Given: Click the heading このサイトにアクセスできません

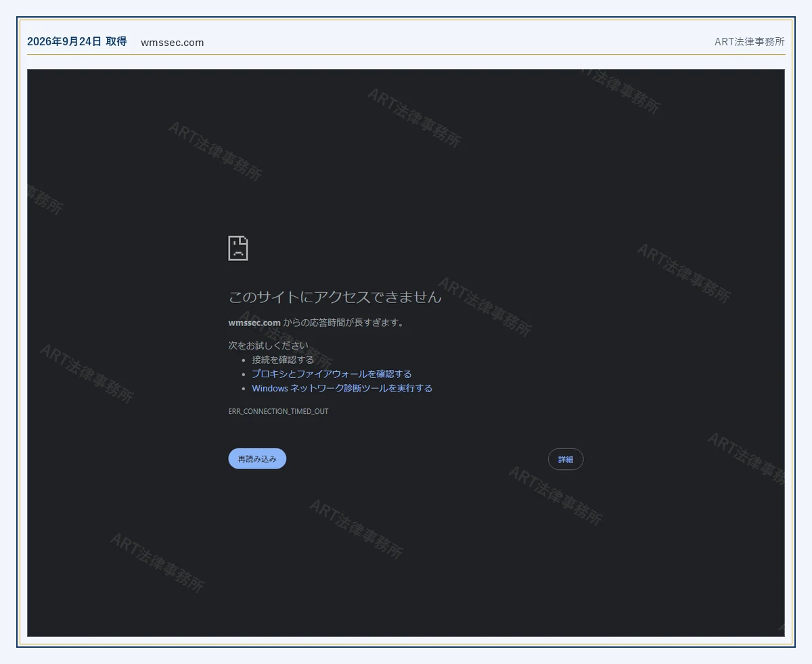Looking at the screenshot, I should tap(335, 297).
